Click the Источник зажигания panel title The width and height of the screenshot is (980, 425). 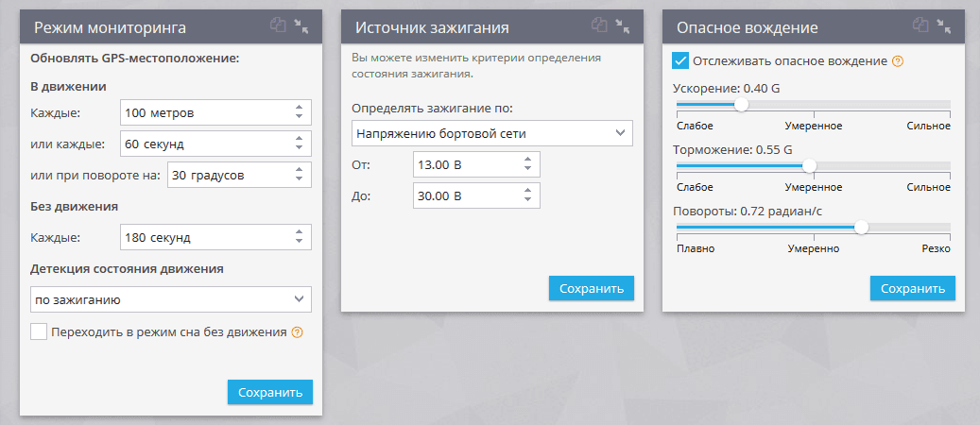432,27
